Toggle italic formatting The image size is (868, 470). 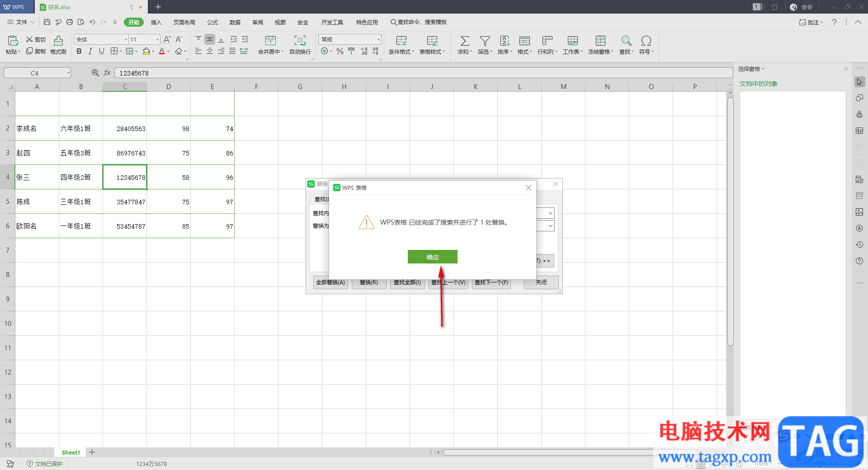tap(90, 52)
